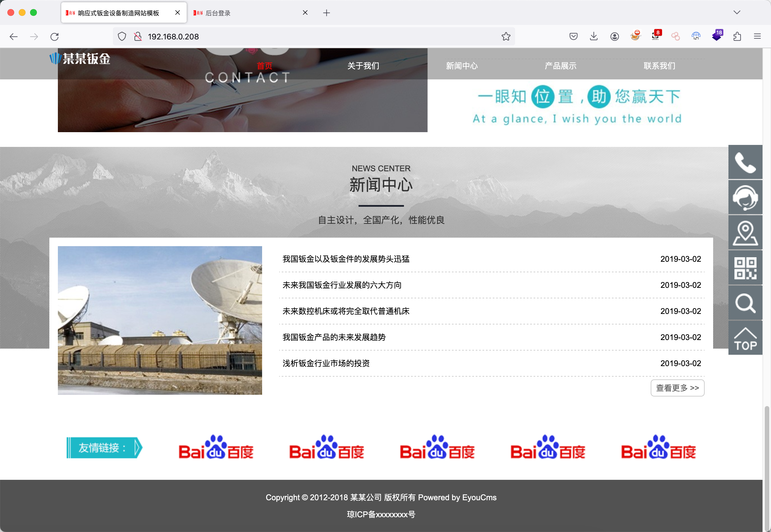
Task: Open news 未来我国钣金行业发展的六大方向
Action: pyautogui.click(x=342, y=285)
